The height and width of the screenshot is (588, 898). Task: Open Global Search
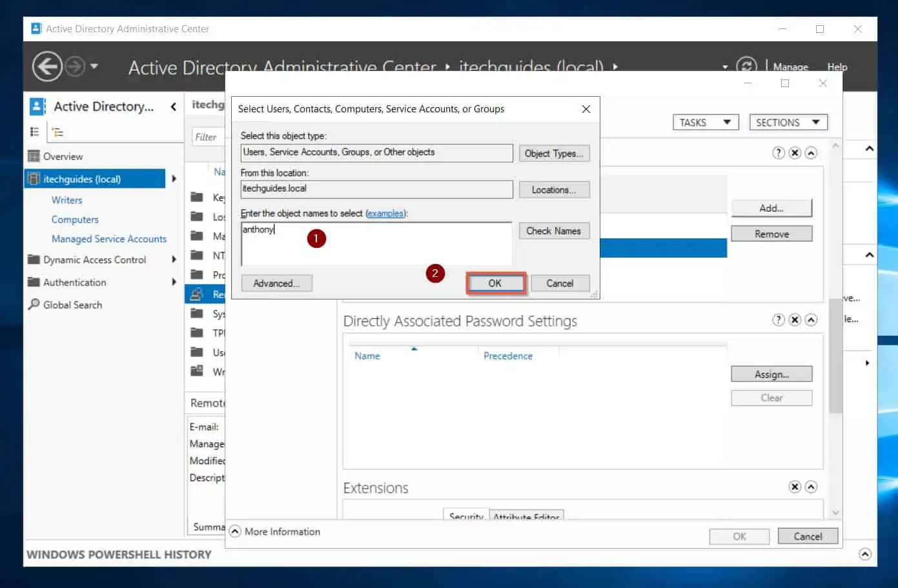(x=72, y=305)
